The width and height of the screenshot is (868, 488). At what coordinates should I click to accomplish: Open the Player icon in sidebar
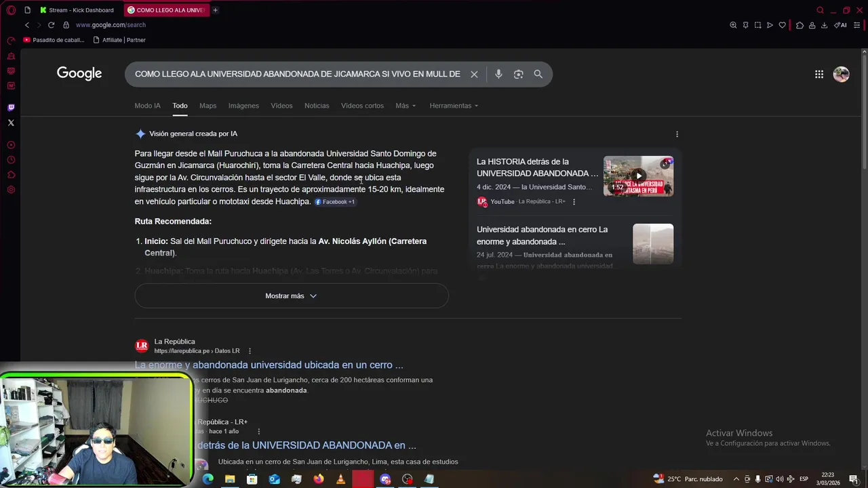pyautogui.click(x=11, y=145)
